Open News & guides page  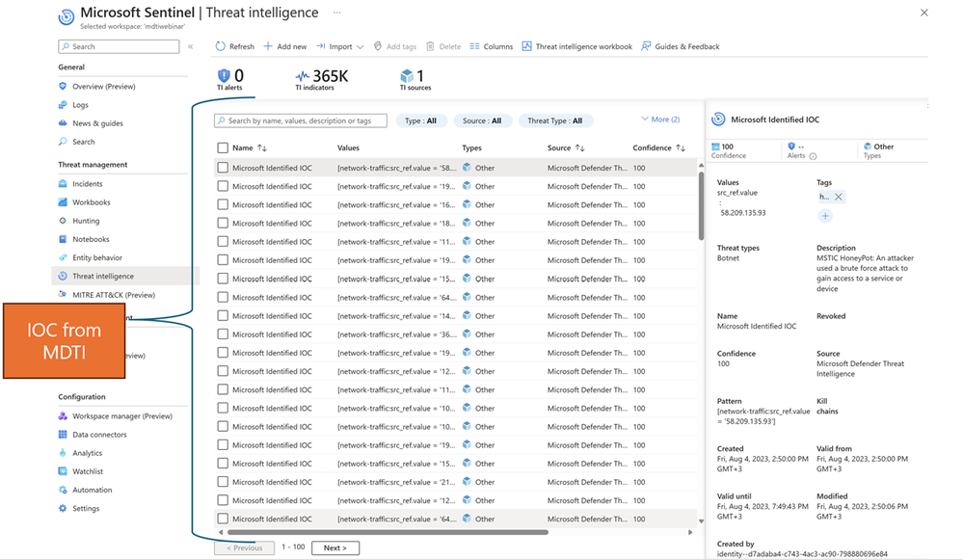click(97, 122)
